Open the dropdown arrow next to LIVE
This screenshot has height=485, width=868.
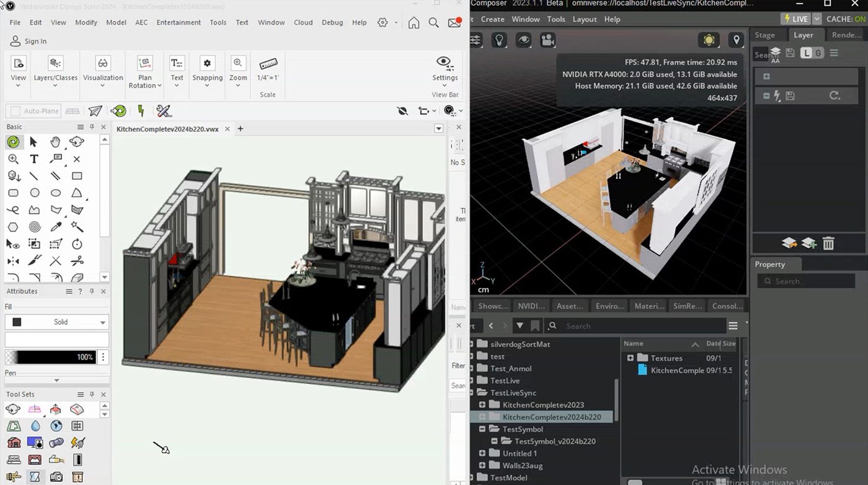[817, 19]
